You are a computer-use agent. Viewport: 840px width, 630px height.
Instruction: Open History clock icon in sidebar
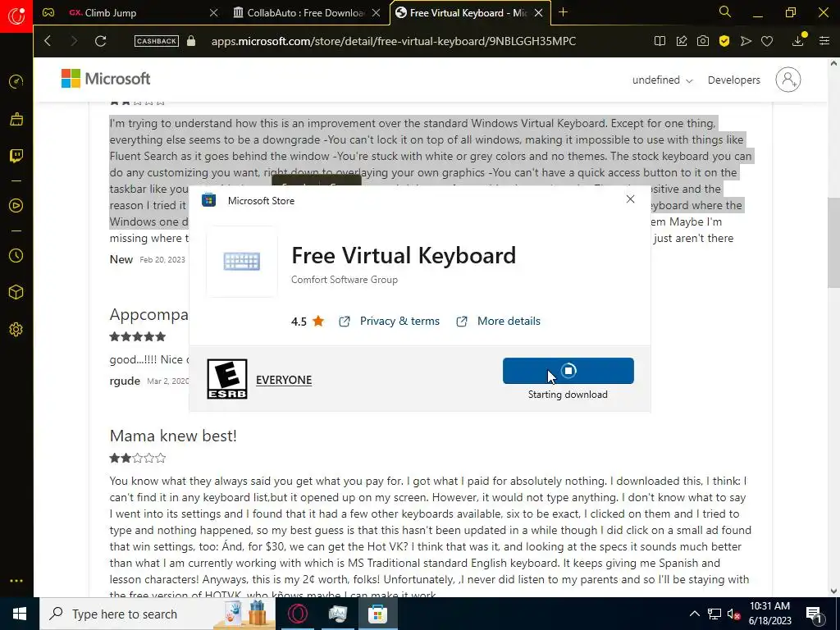(16, 256)
